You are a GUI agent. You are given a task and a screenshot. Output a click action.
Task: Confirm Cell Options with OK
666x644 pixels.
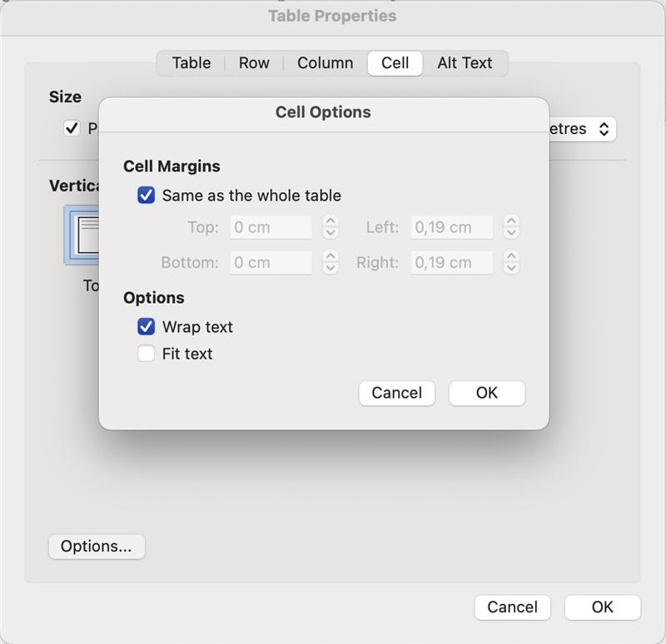tap(486, 393)
